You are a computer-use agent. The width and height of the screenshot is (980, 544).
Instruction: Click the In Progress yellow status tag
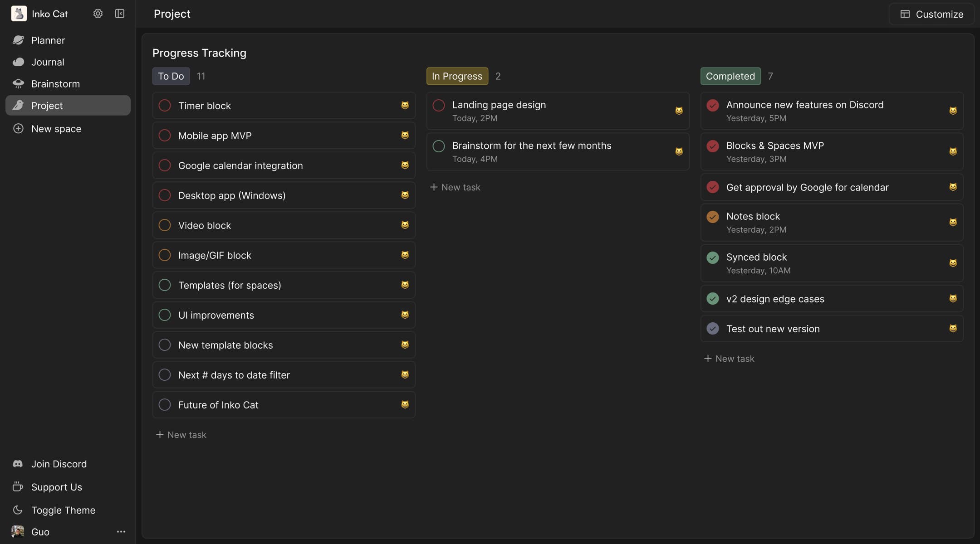click(457, 76)
